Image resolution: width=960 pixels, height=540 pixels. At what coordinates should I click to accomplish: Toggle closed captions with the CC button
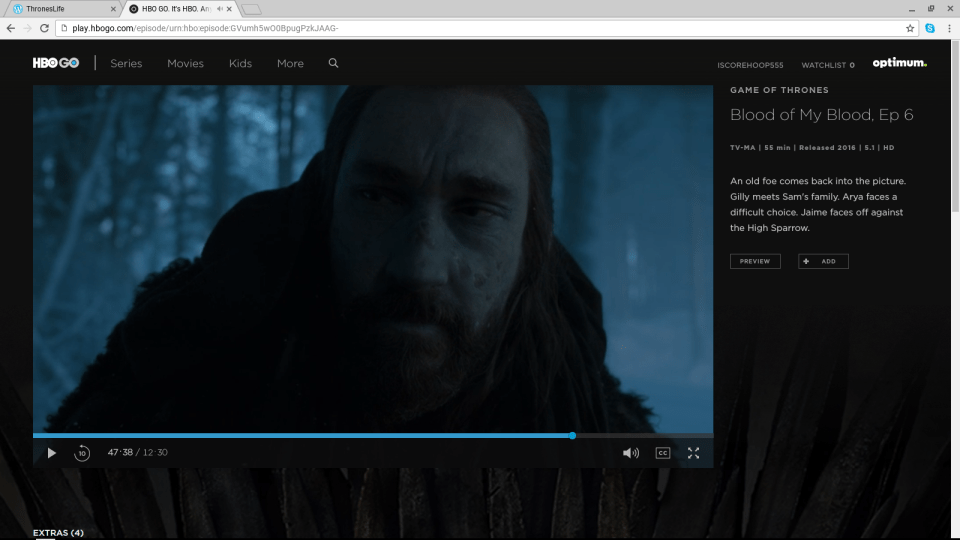click(662, 453)
